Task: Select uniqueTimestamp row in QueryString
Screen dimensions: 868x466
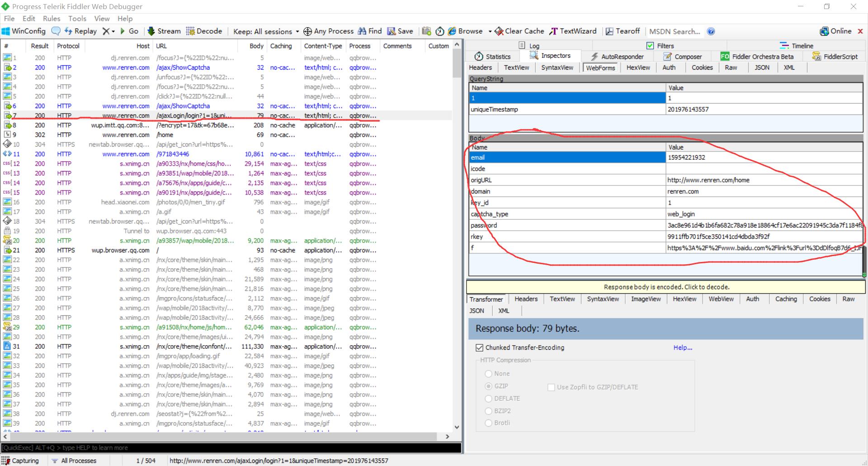Action: coord(665,109)
